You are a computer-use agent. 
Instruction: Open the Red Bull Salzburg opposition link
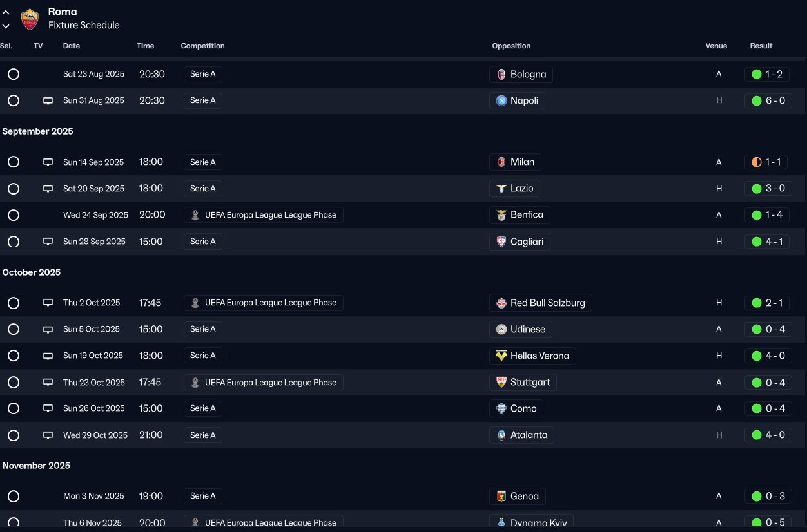click(547, 303)
